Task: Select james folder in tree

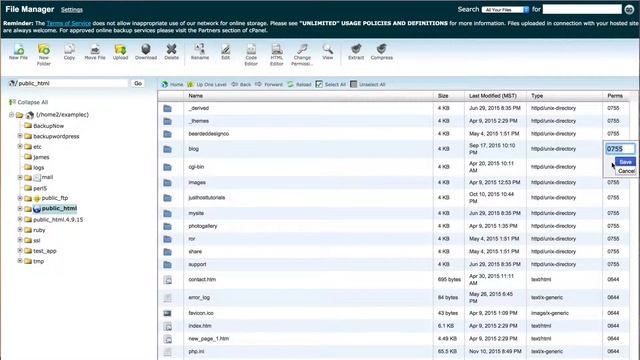Action: (41, 157)
